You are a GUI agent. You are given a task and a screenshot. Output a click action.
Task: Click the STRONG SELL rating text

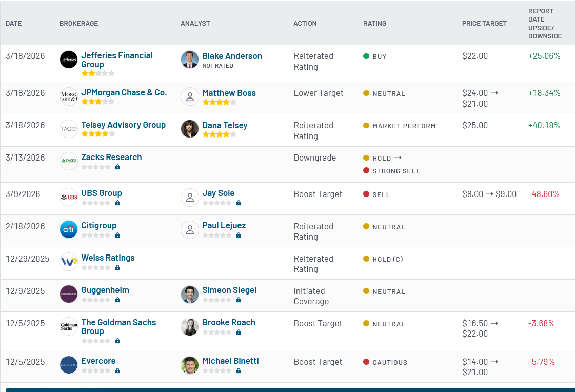[396, 171]
